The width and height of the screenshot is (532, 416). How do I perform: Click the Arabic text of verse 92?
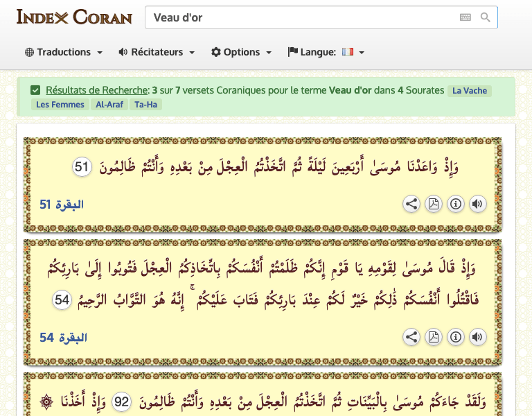[x=312, y=402]
